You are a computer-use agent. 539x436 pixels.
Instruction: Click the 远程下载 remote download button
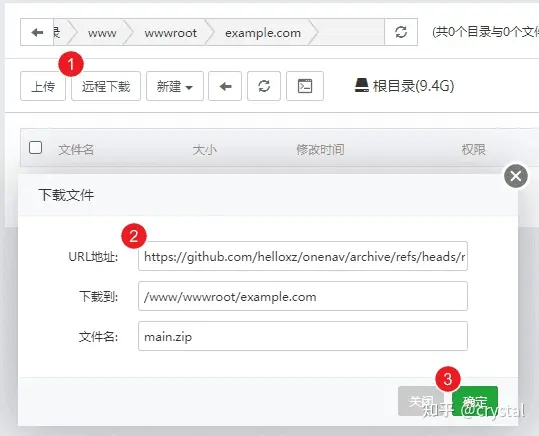click(x=106, y=86)
